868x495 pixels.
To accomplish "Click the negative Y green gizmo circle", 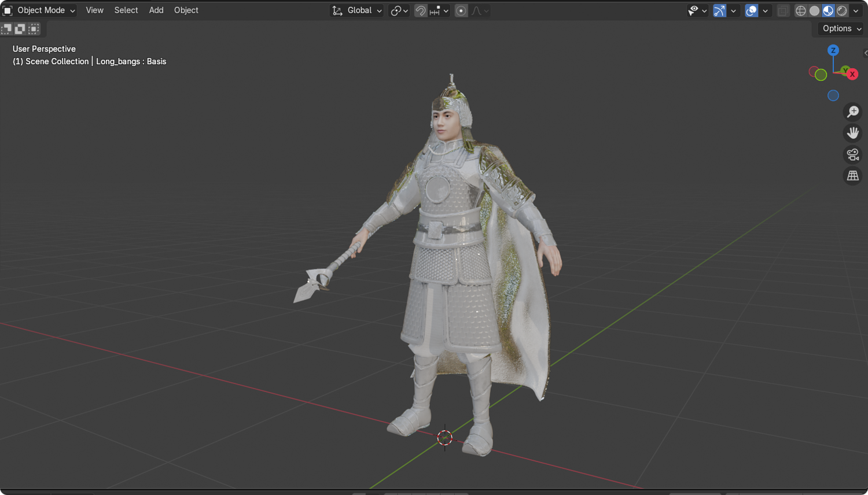I will [821, 75].
